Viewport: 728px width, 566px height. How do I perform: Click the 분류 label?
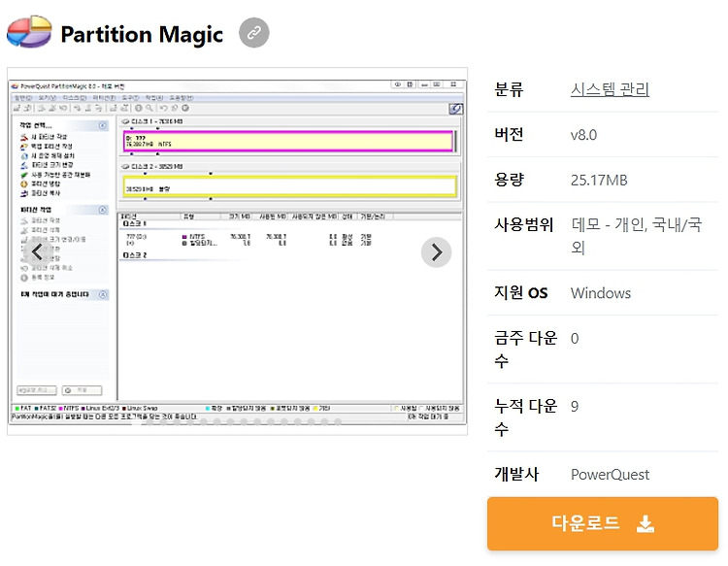point(509,89)
